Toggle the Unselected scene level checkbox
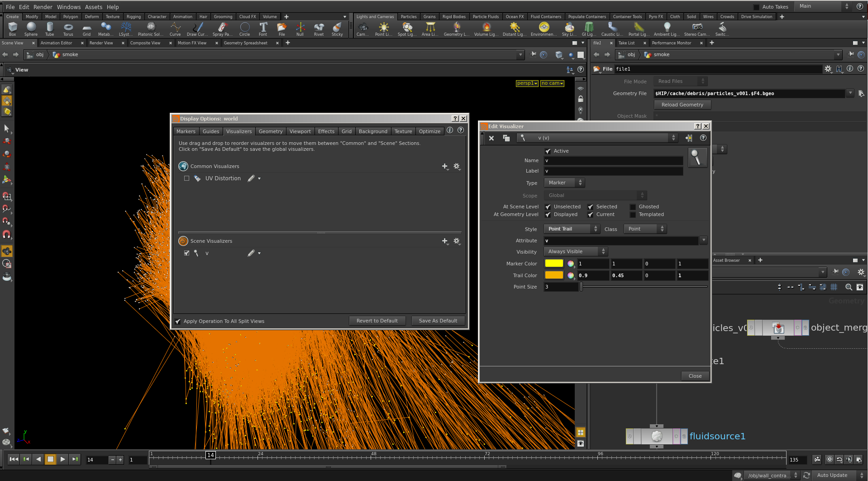868x481 pixels. click(548, 207)
